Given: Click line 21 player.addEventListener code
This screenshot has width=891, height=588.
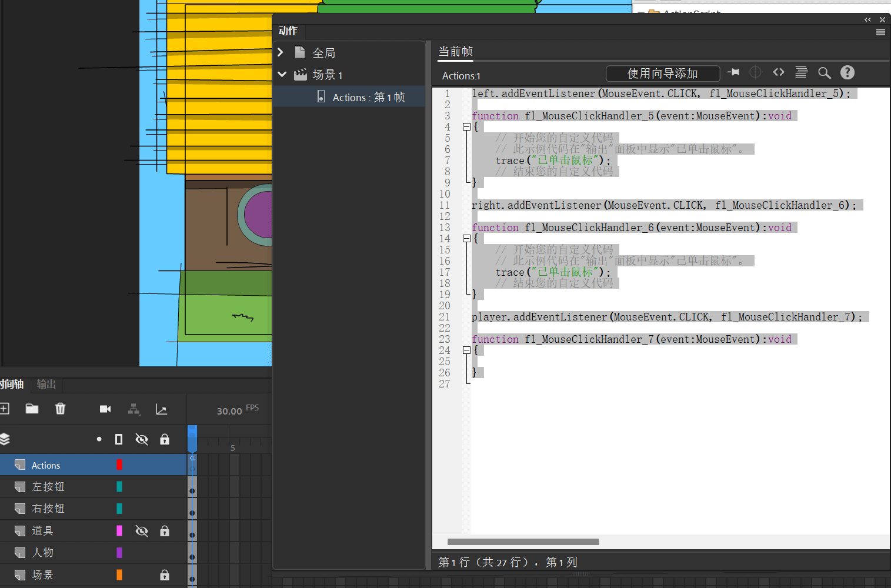Looking at the screenshot, I should [667, 317].
